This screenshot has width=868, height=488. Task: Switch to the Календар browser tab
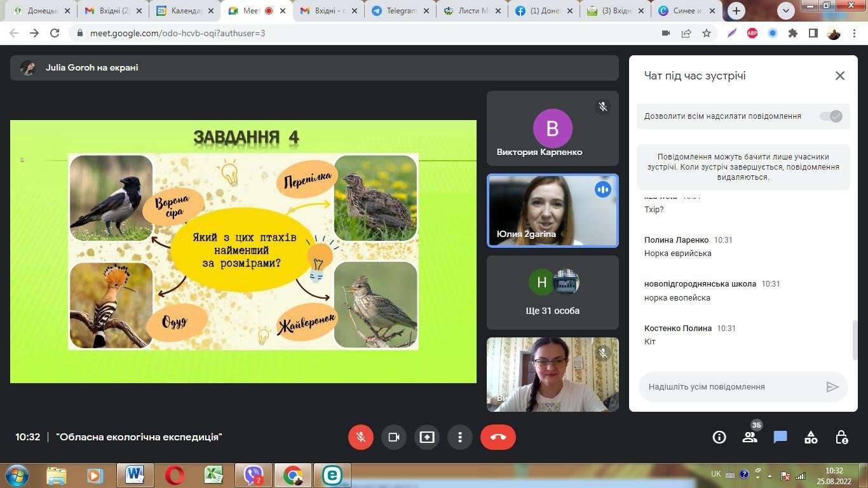pos(185,11)
